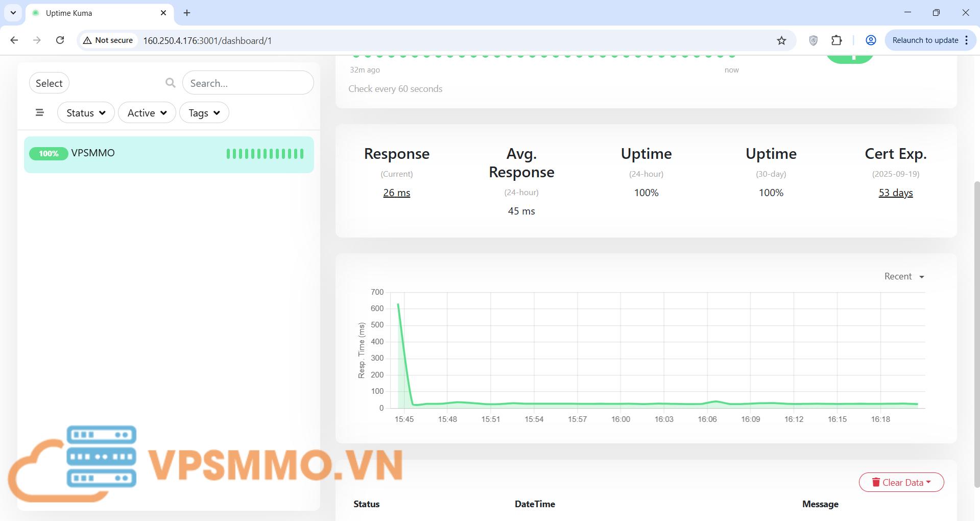Click the hamburger filter icon beside Status

tap(40, 113)
